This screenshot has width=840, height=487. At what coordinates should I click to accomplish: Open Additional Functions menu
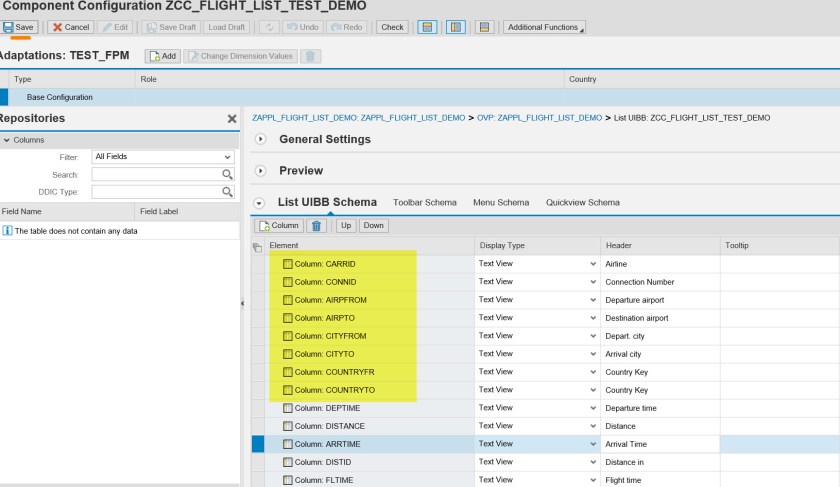(544, 27)
